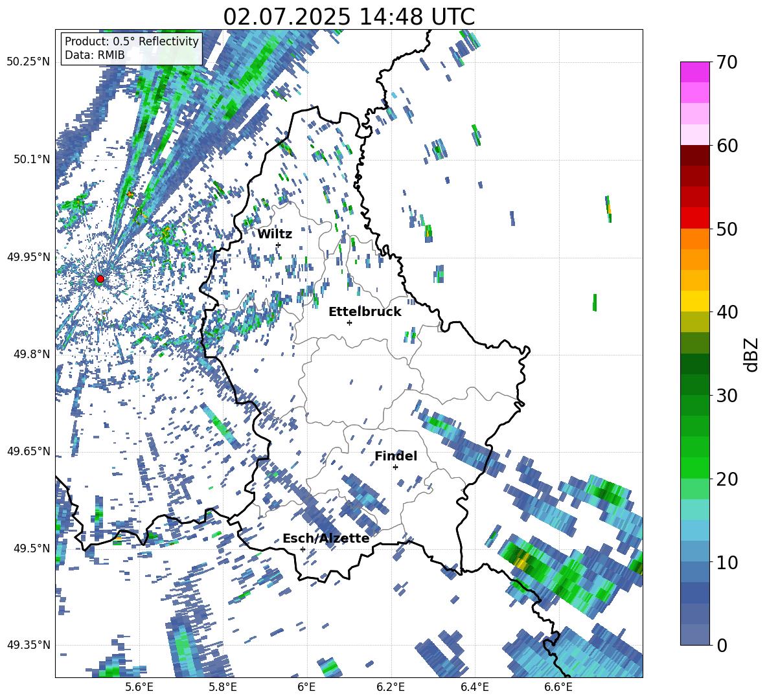767x700 pixels.
Task: Click the colorbar tick label 70
Action: (x=727, y=62)
